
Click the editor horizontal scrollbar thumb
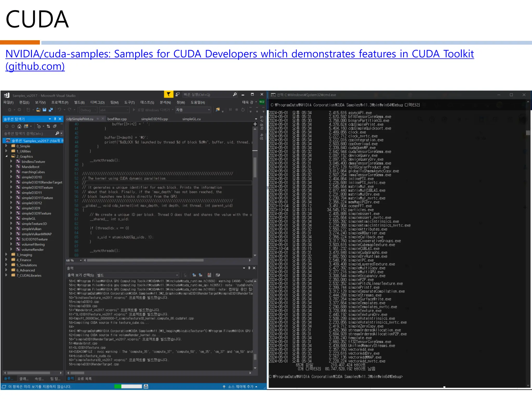pos(145,260)
